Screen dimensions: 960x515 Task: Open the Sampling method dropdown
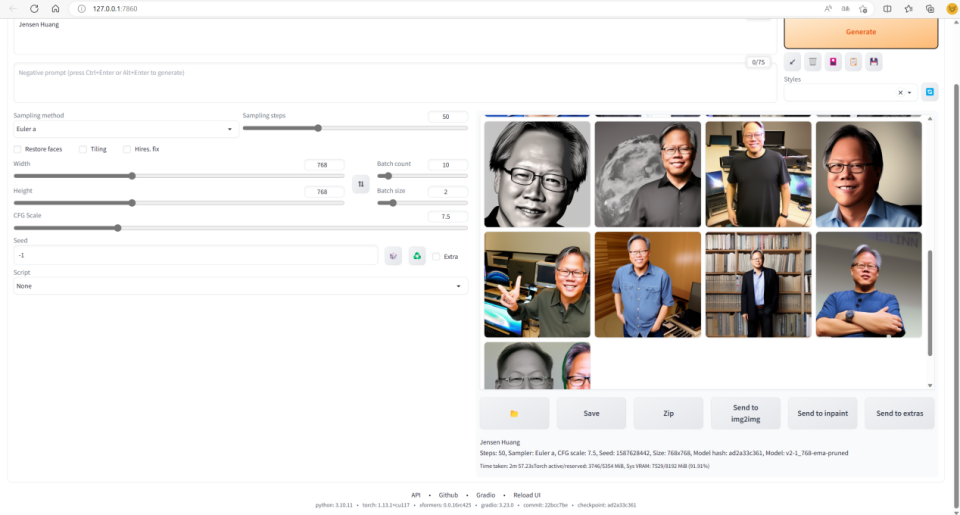tap(126, 129)
